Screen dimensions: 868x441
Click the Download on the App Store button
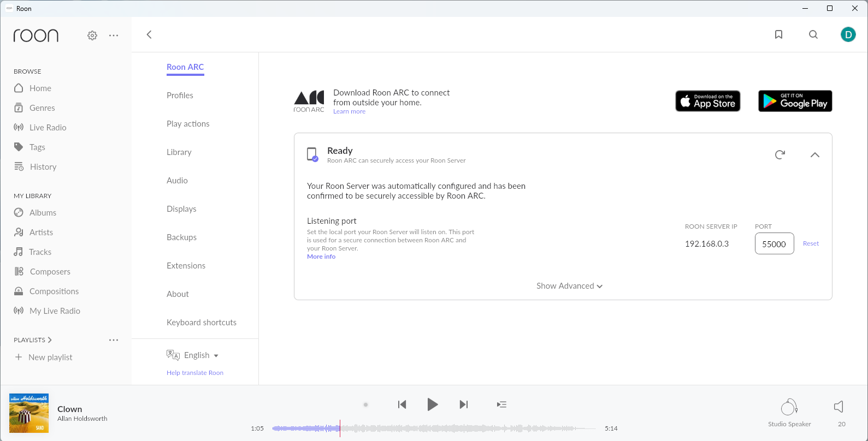pyautogui.click(x=708, y=101)
